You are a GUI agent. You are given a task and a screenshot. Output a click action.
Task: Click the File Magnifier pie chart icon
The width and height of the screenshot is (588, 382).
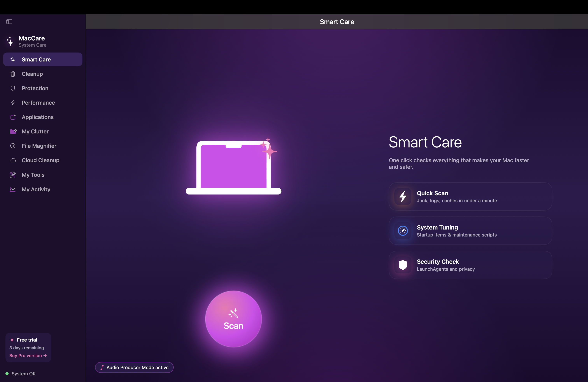point(13,146)
